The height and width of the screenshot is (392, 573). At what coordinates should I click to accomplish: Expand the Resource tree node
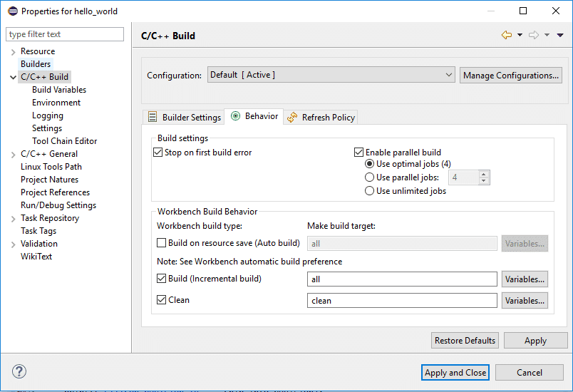13,52
